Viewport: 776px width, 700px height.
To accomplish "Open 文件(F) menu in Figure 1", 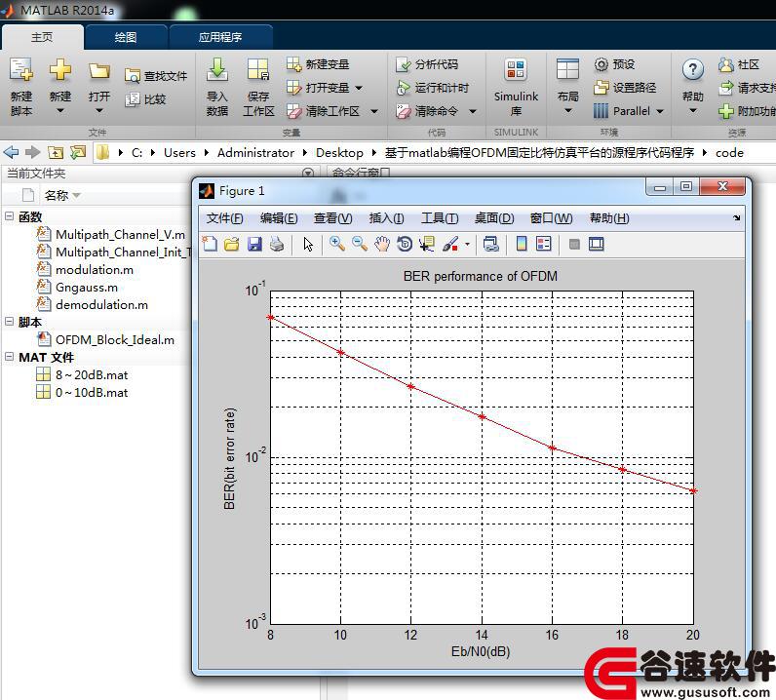I will 224,218.
